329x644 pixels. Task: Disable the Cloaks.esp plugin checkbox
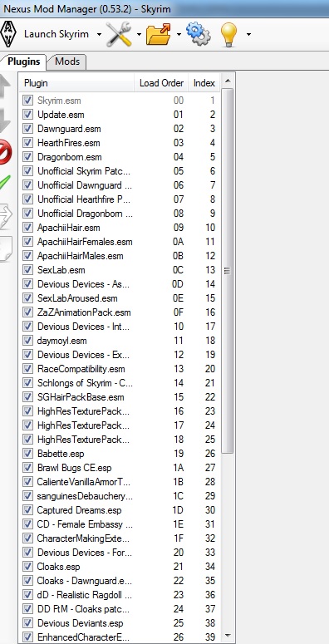click(x=27, y=567)
